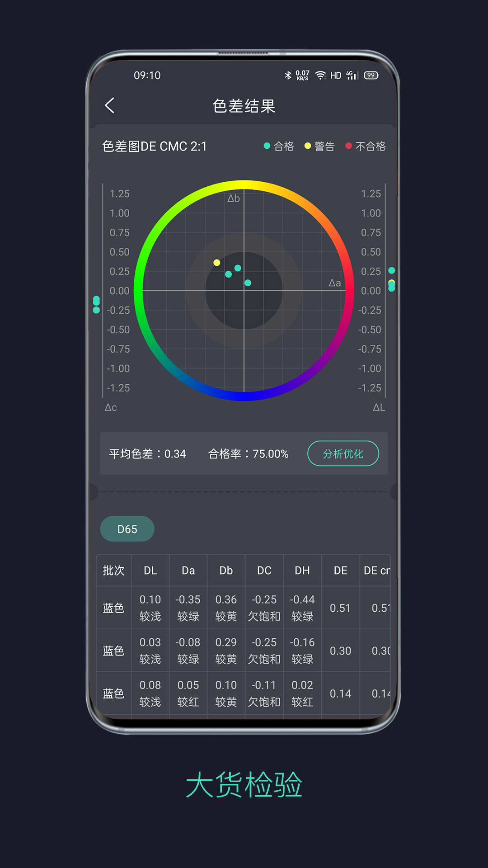The image size is (488, 868).
Task: Tap DE value 0.30 in table
Action: [x=340, y=651]
